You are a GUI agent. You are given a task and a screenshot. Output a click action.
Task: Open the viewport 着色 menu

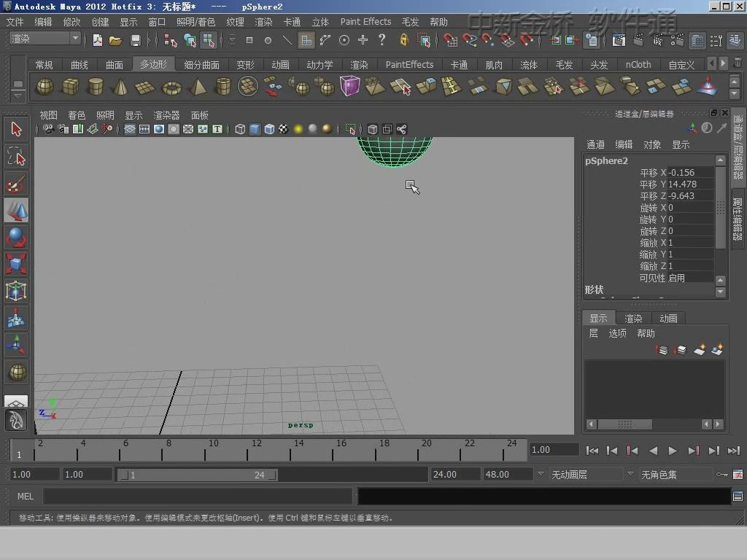click(76, 115)
